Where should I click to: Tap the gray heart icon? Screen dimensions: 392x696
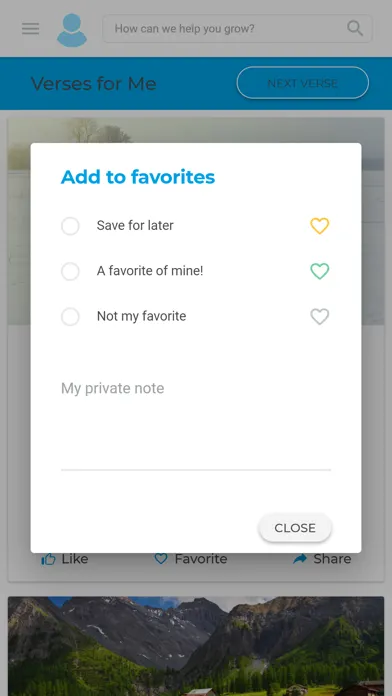[x=320, y=316]
